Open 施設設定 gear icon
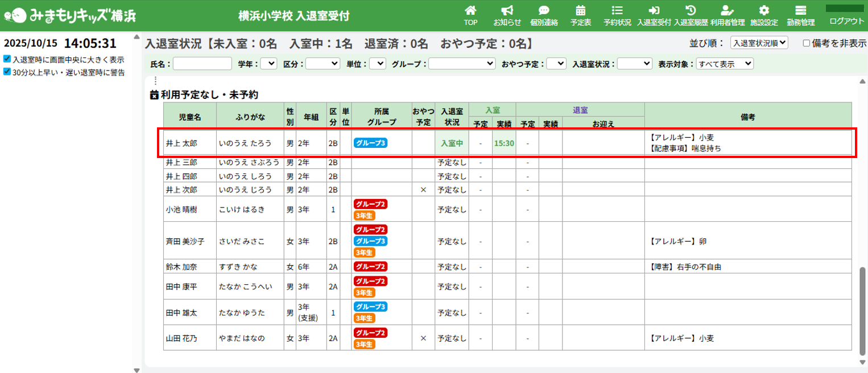 click(764, 11)
